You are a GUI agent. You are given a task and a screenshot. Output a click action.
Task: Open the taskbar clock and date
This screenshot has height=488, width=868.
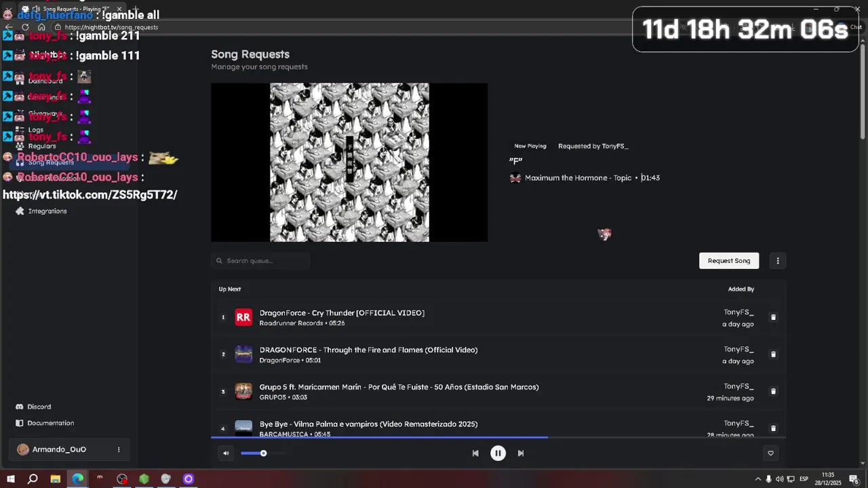(828, 479)
